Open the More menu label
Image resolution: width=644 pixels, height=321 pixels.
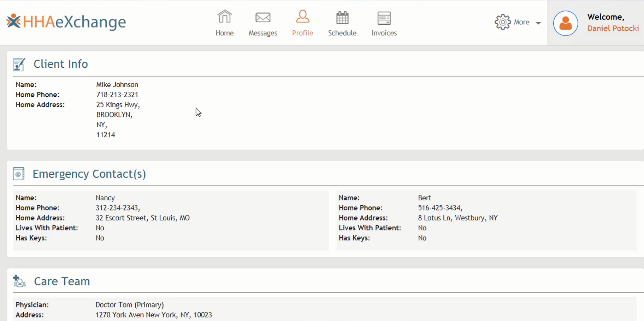pyautogui.click(x=521, y=22)
